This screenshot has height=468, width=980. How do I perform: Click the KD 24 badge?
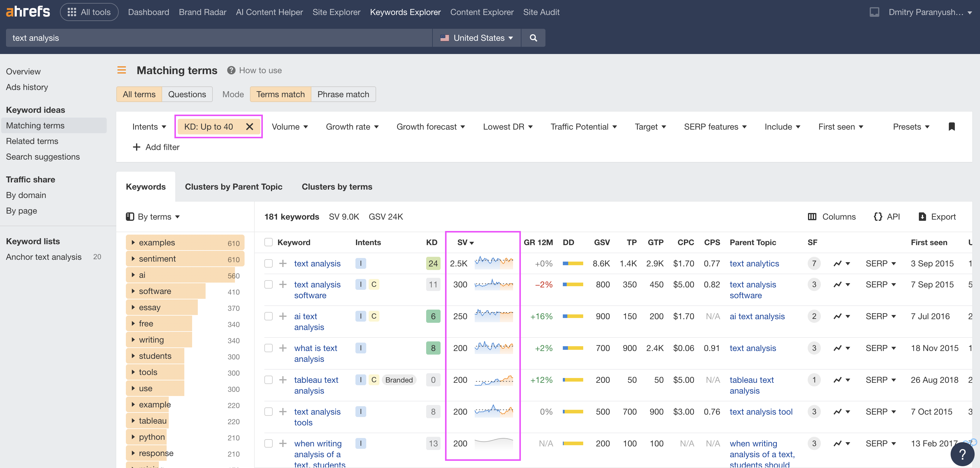(433, 263)
